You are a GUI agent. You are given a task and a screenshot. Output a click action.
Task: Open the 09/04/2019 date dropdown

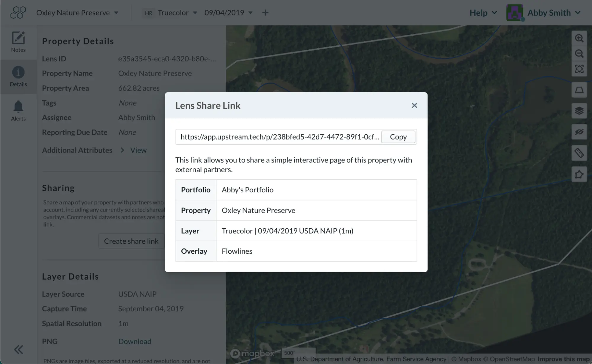point(228,13)
